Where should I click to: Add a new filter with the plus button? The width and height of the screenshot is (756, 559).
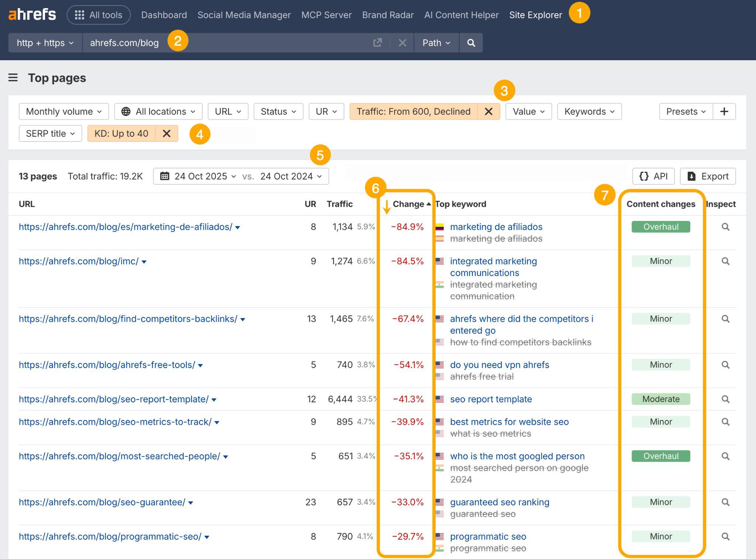pyautogui.click(x=724, y=111)
